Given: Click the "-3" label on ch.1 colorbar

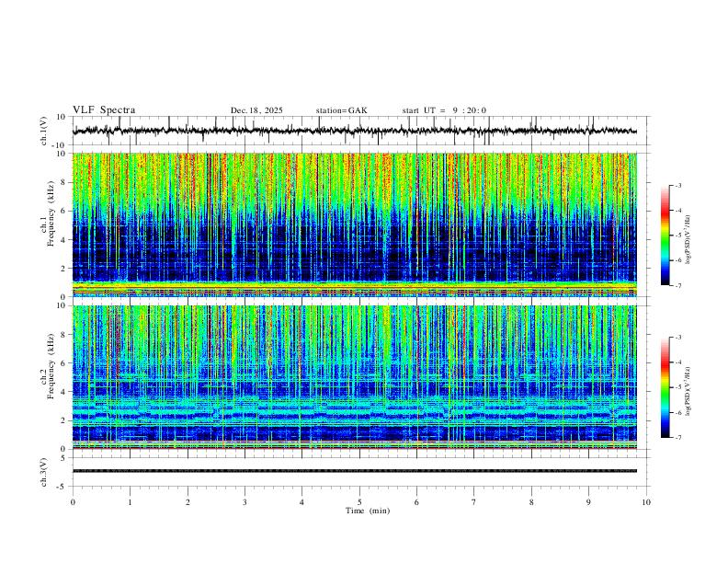Looking at the screenshot, I should (x=678, y=185).
